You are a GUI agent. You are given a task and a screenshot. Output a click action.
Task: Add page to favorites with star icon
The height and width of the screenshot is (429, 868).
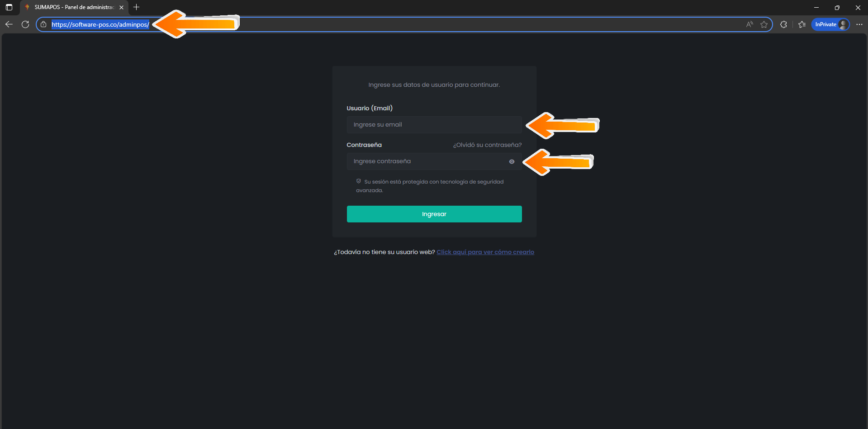coord(764,24)
